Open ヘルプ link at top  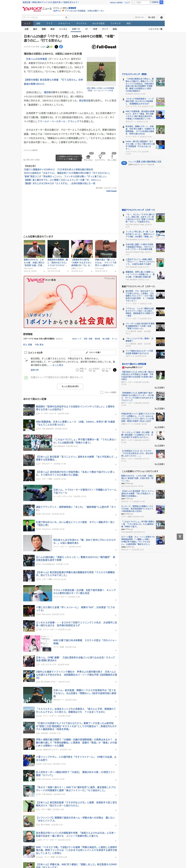(x=127, y=2)
